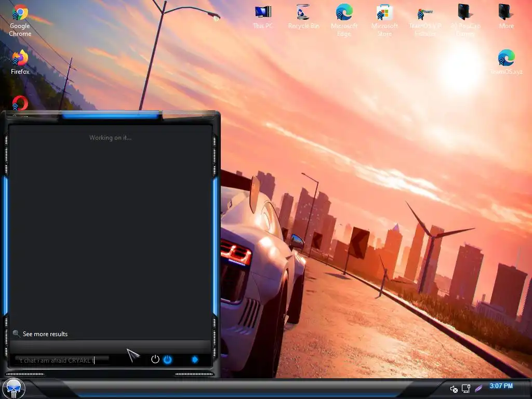Launch the Microsoft Edge desktop shortcut

coord(344,20)
